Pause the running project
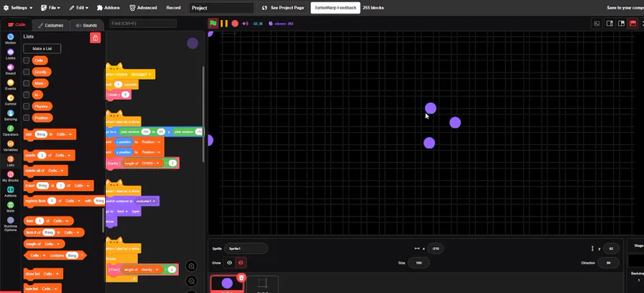The width and height of the screenshot is (644, 293). click(224, 24)
